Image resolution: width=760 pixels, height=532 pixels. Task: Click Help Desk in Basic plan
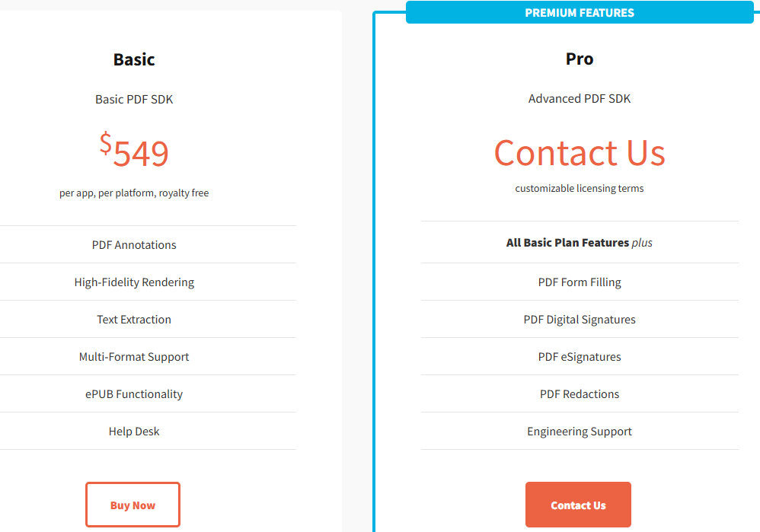click(134, 432)
